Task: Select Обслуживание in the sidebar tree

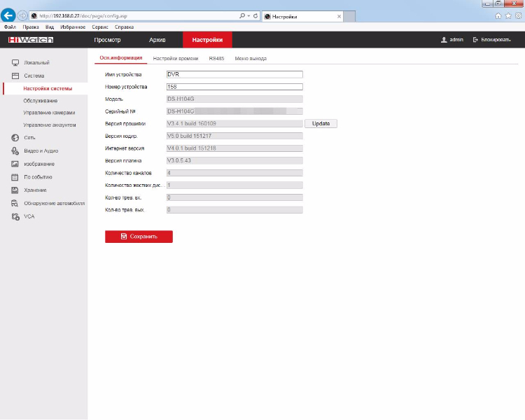Action: (40, 101)
